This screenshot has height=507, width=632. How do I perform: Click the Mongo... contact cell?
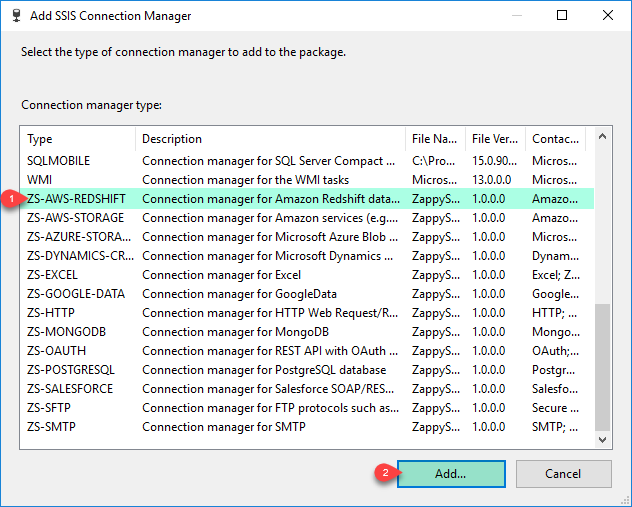tap(556, 332)
